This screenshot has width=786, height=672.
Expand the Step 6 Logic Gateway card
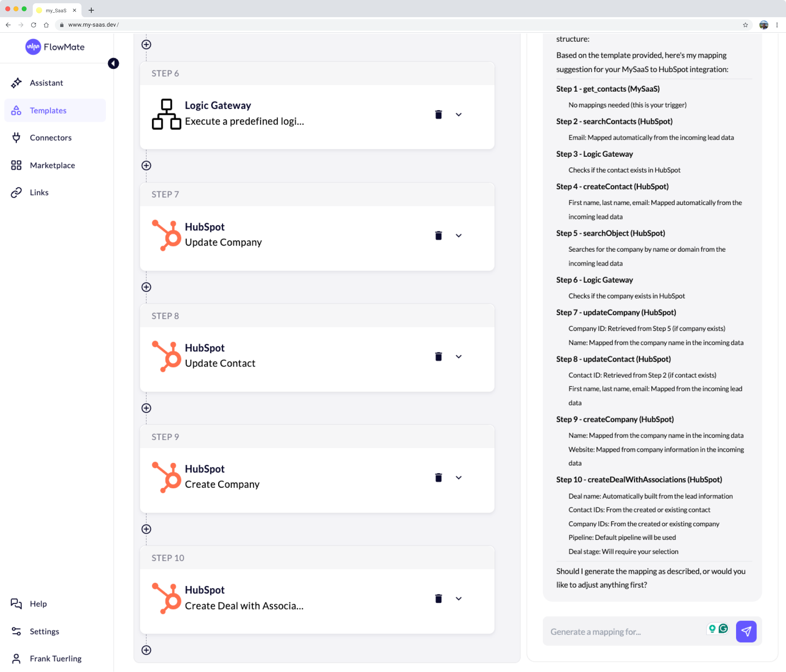(x=458, y=115)
